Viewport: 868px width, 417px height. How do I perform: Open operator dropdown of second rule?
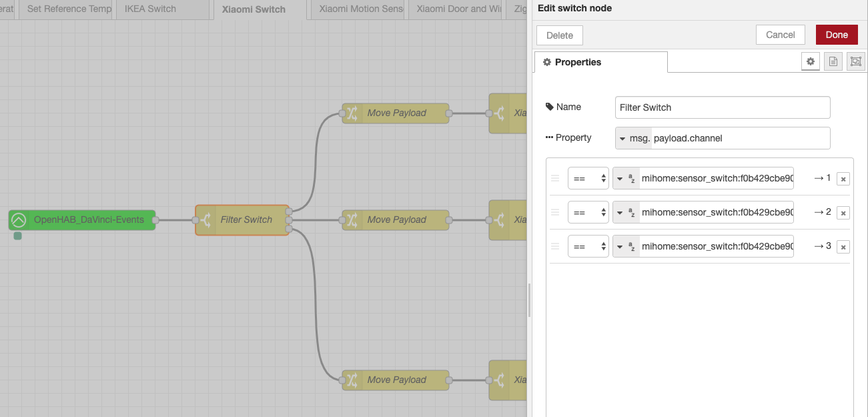[588, 212]
